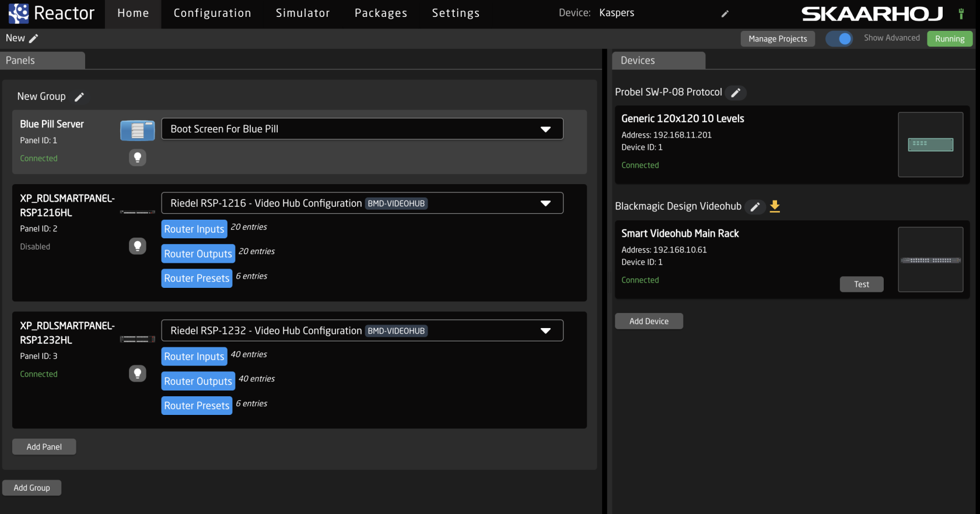This screenshot has height=514, width=980.
Task: Click Connected status of Panel ID 3
Action: point(38,374)
